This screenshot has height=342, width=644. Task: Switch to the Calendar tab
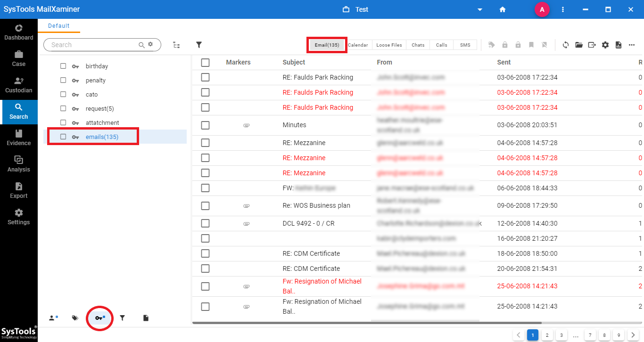pyautogui.click(x=358, y=44)
